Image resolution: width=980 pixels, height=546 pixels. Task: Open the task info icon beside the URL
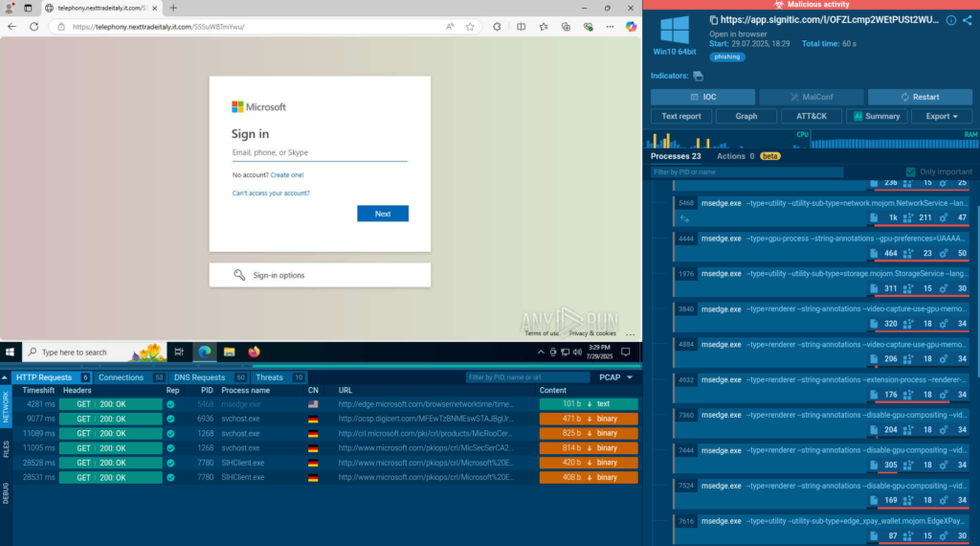951,20
